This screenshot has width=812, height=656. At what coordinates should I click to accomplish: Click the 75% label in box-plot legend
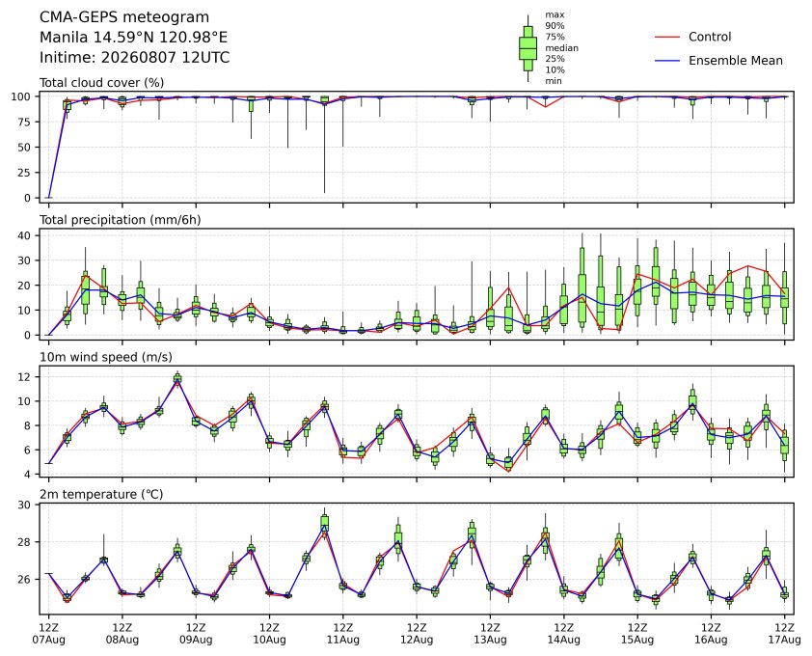[555, 37]
